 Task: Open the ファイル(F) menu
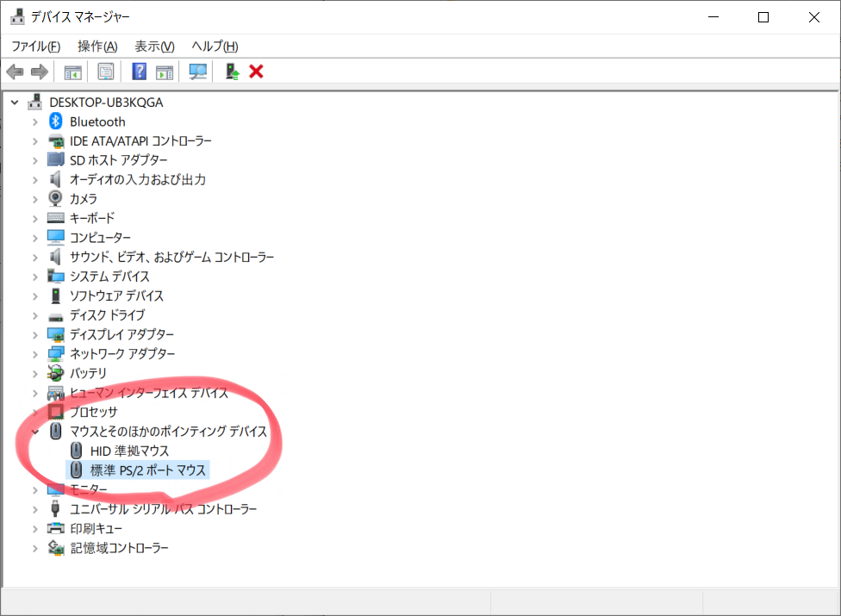[35, 47]
